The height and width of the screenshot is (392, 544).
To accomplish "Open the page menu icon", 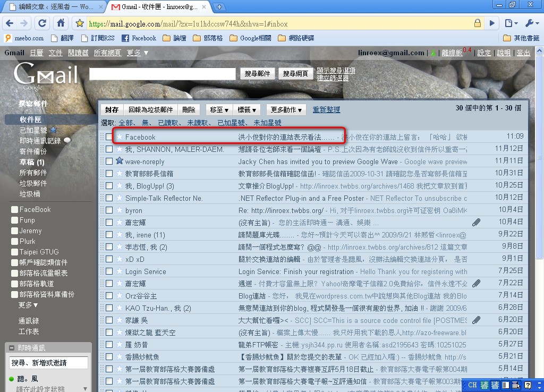I will click(511, 23).
